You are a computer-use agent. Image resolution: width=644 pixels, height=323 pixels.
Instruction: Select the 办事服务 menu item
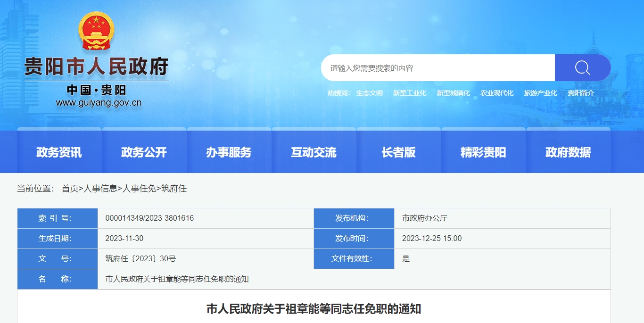[x=229, y=152]
